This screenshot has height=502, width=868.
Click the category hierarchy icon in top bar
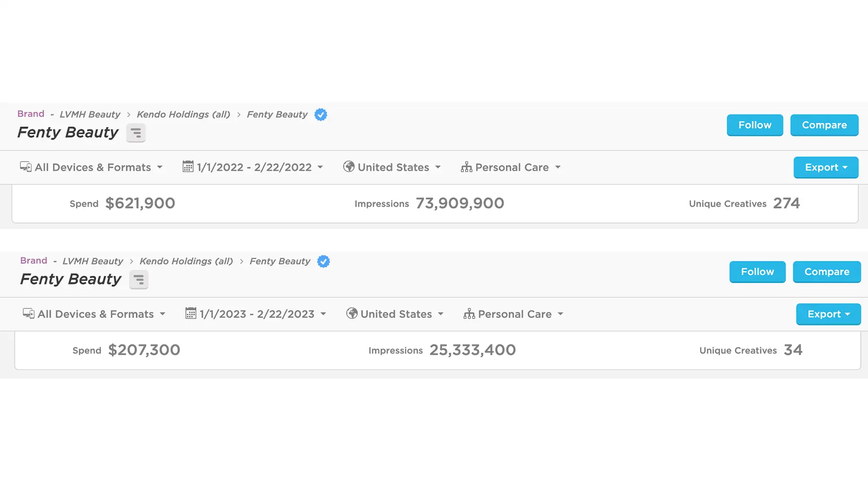tap(467, 167)
